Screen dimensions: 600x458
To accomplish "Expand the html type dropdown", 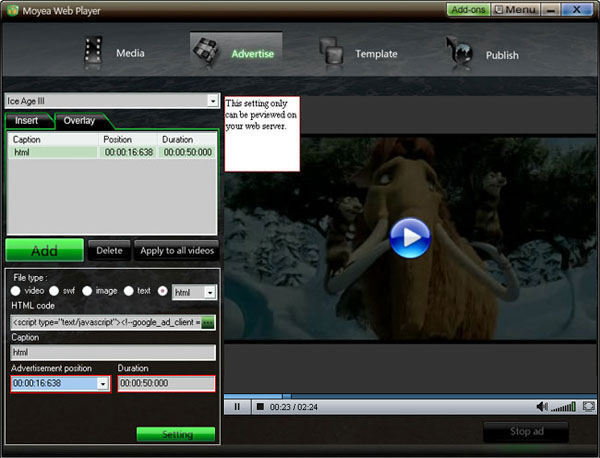I will pos(210,293).
